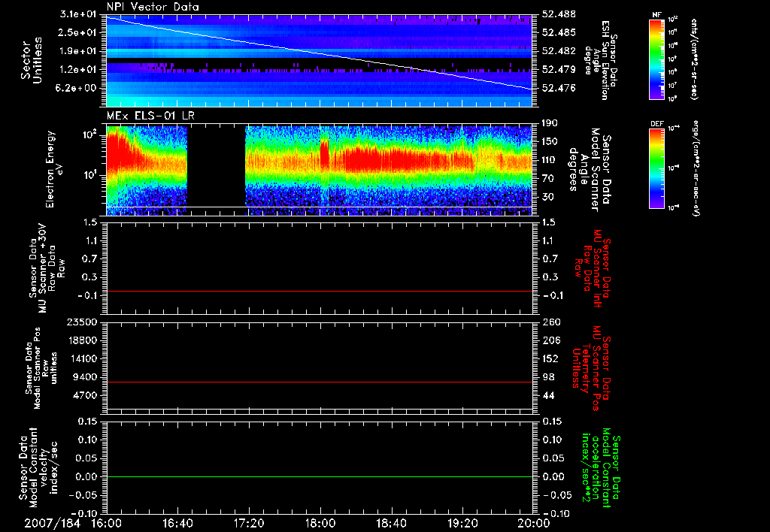
Task: Click the 44 telemetry tick label
Action: [548, 395]
